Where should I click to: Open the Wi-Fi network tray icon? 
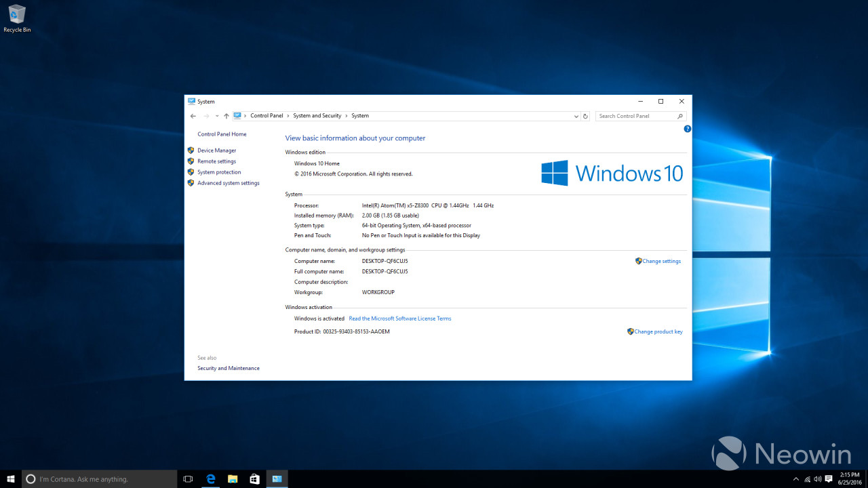click(806, 479)
